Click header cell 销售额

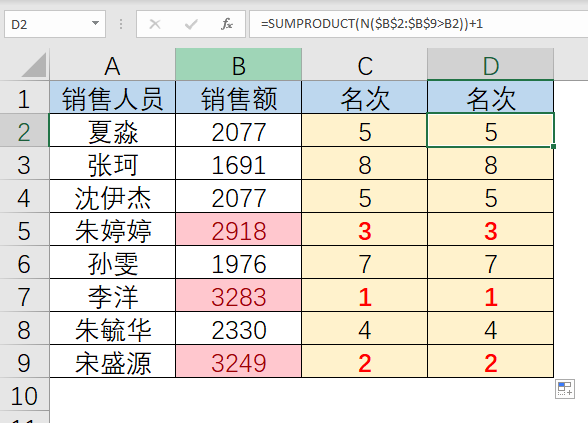pyautogui.click(x=238, y=97)
